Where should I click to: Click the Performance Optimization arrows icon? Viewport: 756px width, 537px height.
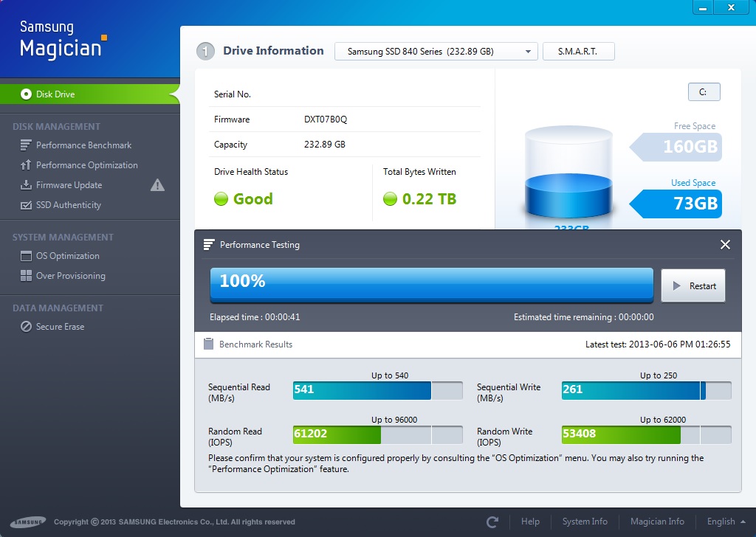pos(26,165)
